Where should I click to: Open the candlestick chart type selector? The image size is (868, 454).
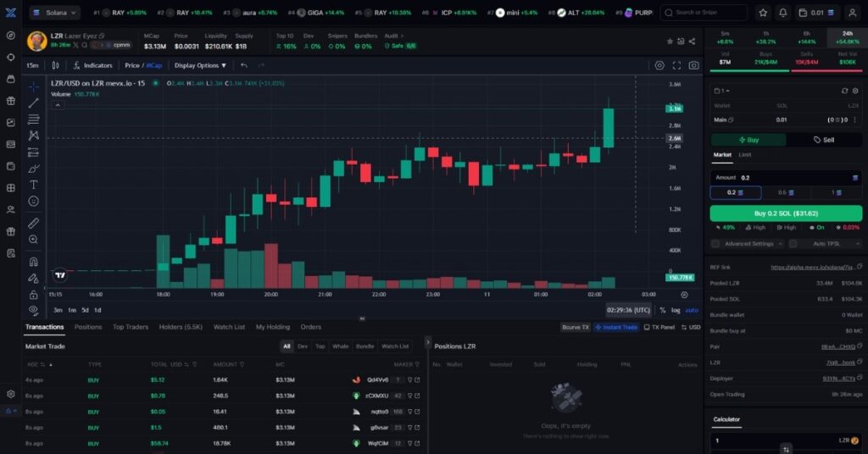(55, 65)
